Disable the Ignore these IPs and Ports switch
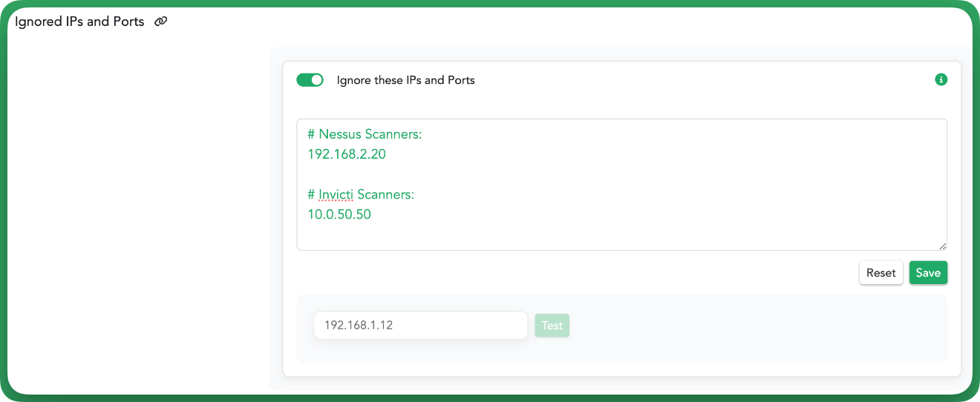The image size is (980, 402). click(310, 80)
